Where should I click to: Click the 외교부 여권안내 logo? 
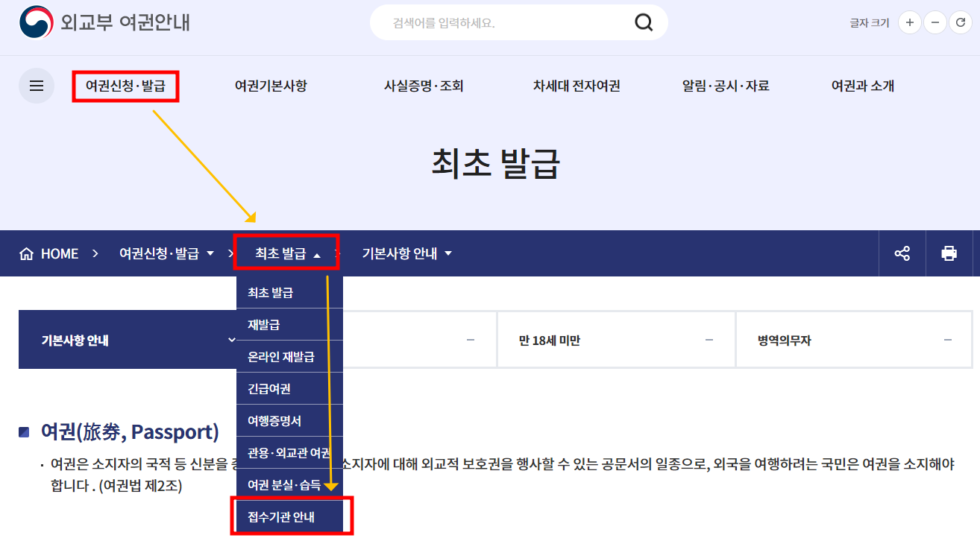click(x=104, y=22)
